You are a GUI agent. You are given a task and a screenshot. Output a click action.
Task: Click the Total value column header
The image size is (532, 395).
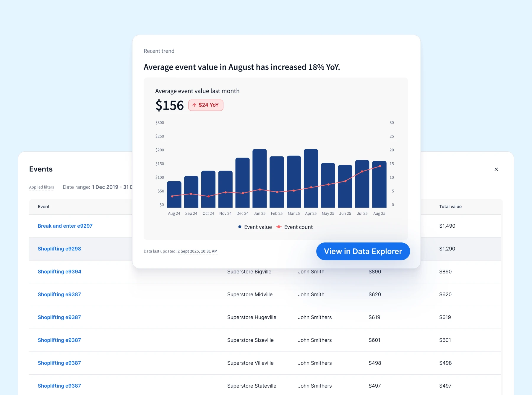(450, 207)
